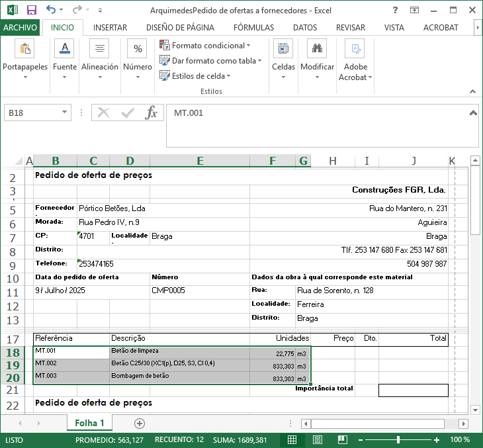Viewport: 483px width, 448px height.
Task: Show more ribbon tabs to the right
Action: (x=478, y=27)
